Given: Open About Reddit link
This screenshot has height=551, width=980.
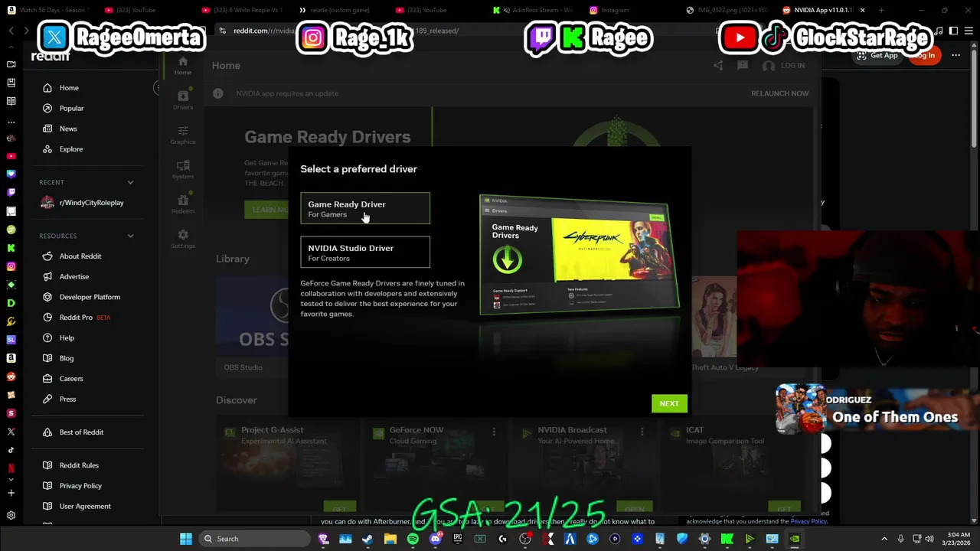Looking at the screenshot, I should click(80, 256).
